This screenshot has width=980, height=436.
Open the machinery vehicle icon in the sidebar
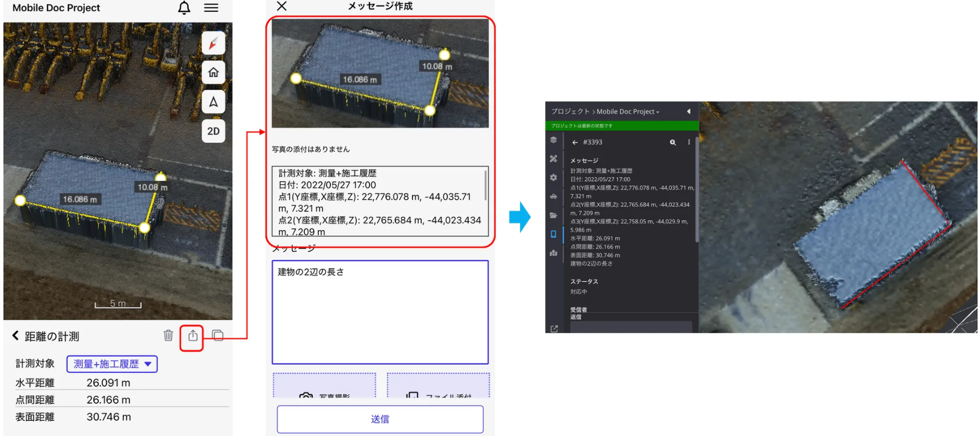(553, 196)
